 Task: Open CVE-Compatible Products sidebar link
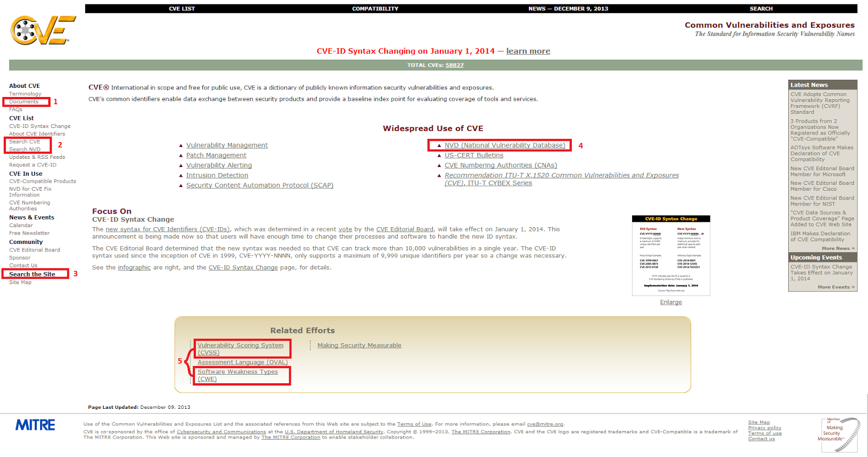[42, 181]
